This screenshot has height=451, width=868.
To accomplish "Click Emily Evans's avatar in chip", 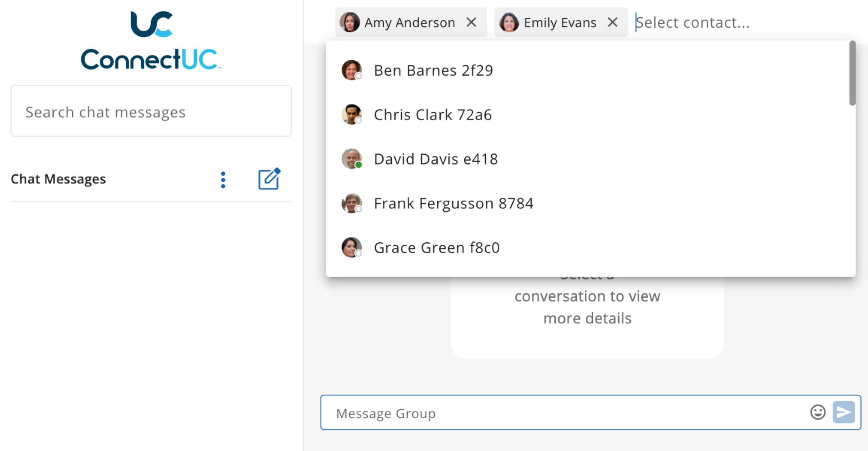I will [x=509, y=22].
